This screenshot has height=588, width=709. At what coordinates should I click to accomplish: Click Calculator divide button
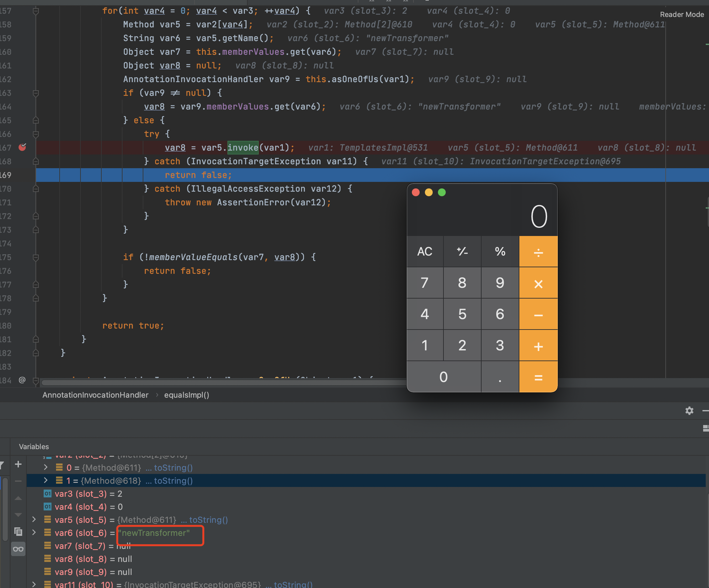(x=538, y=251)
